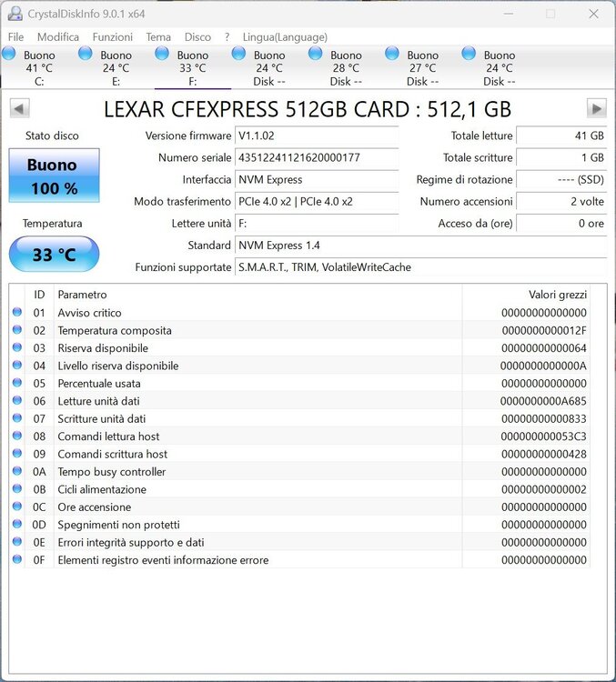Switch to the E: disk tab
The image size is (616, 682).
pos(116,67)
